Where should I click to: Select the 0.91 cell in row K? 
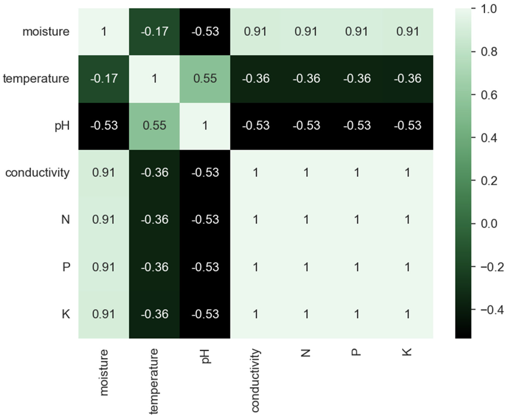click(x=104, y=314)
